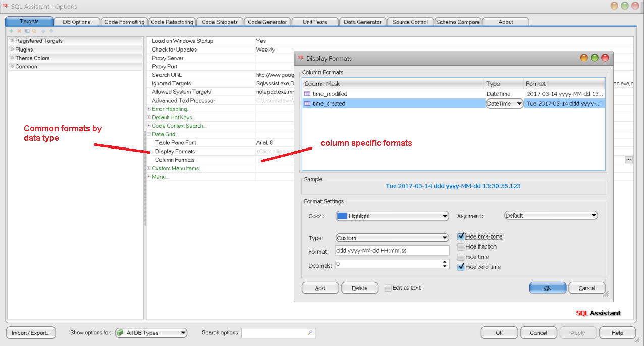The height and width of the screenshot is (346, 644).
Task: Click the Import / Export button
Action: [x=30, y=333]
